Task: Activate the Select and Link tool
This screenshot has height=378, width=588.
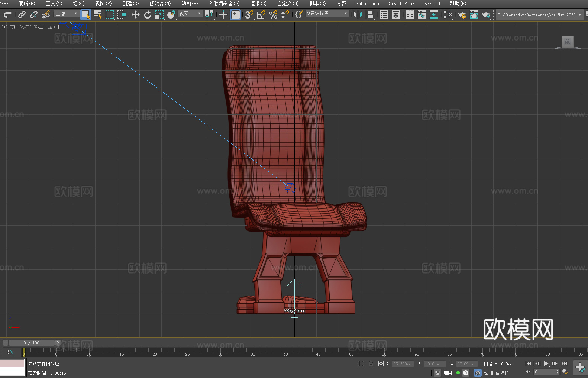Action: [x=22, y=14]
